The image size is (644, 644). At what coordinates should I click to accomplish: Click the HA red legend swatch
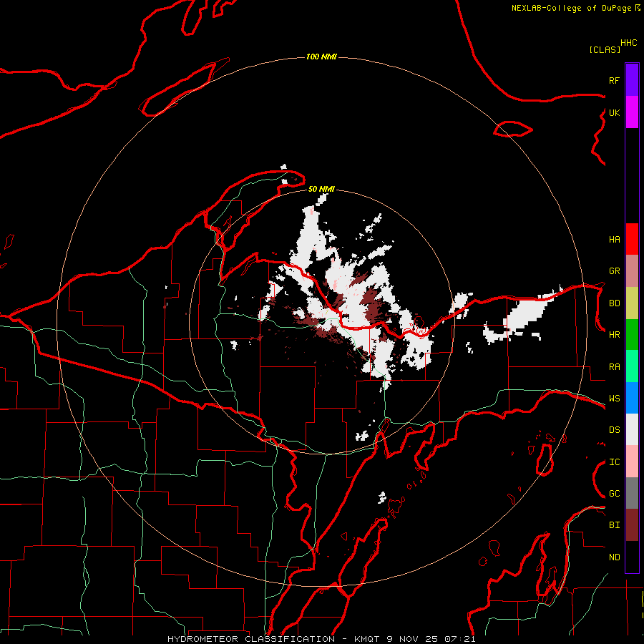pyautogui.click(x=632, y=239)
